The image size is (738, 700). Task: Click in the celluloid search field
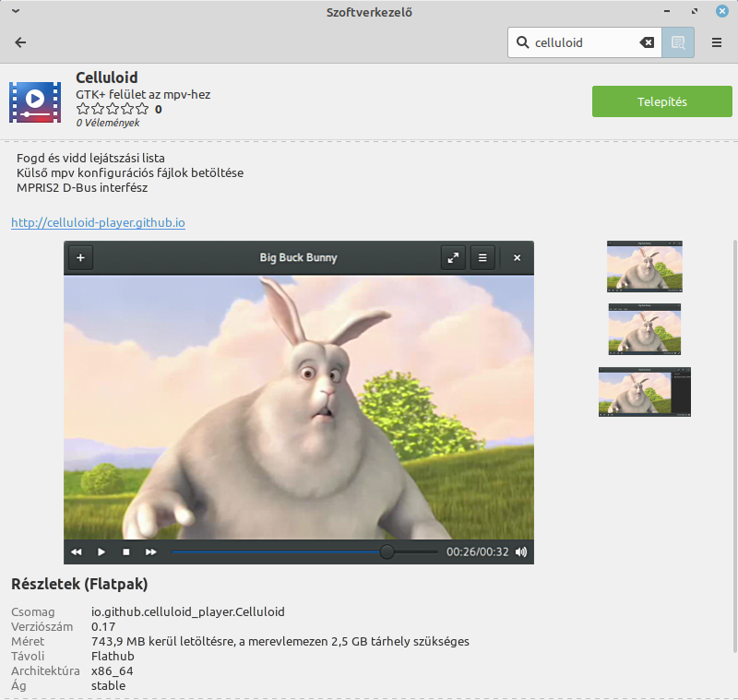point(584,42)
